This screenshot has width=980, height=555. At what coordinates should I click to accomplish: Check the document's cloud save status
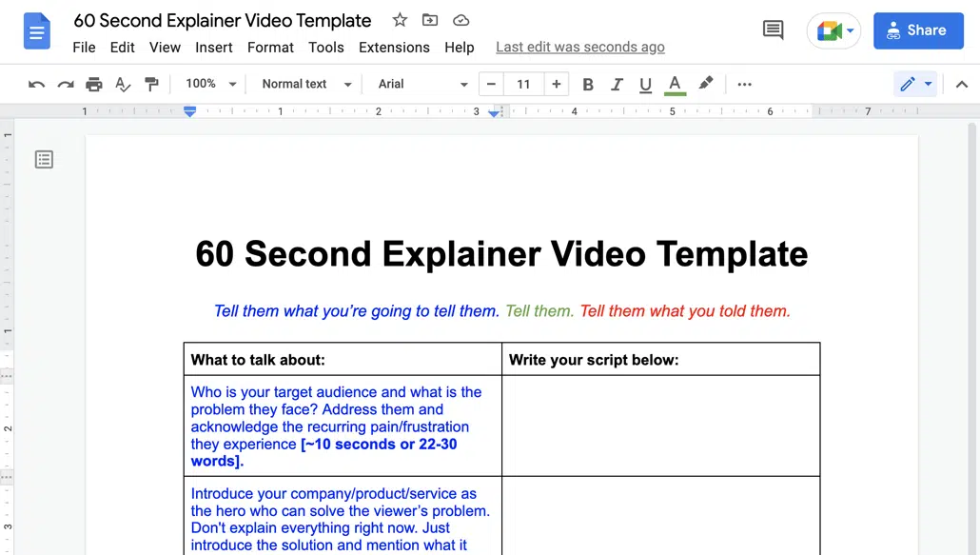(x=461, y=19)
